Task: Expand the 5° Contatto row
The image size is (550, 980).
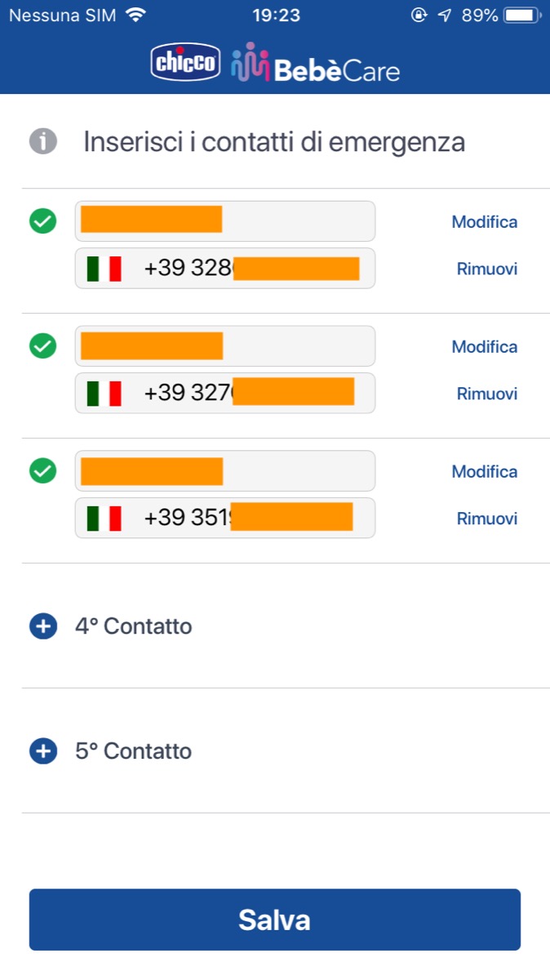Action: (134, 751)
